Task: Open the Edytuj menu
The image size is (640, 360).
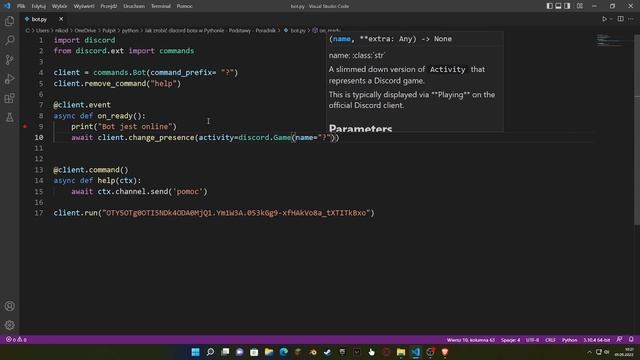Action: pos(39,6)
